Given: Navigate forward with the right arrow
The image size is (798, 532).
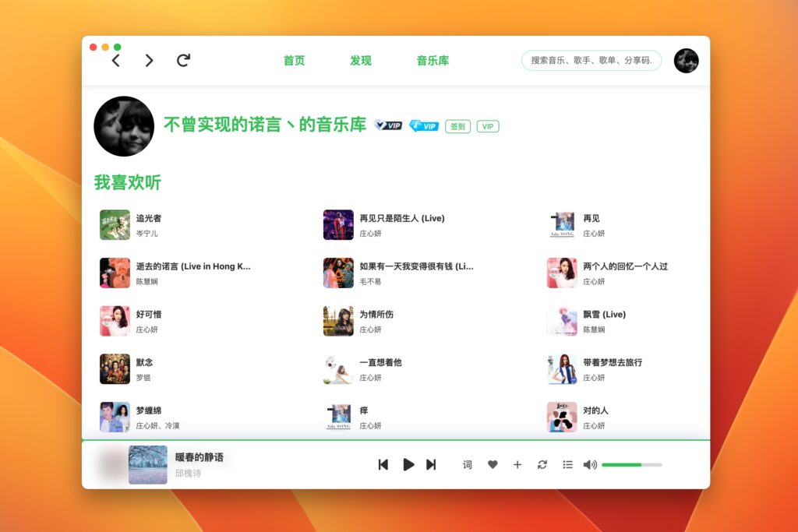Looking at the screenshot, I should click(x=148, y=60).
